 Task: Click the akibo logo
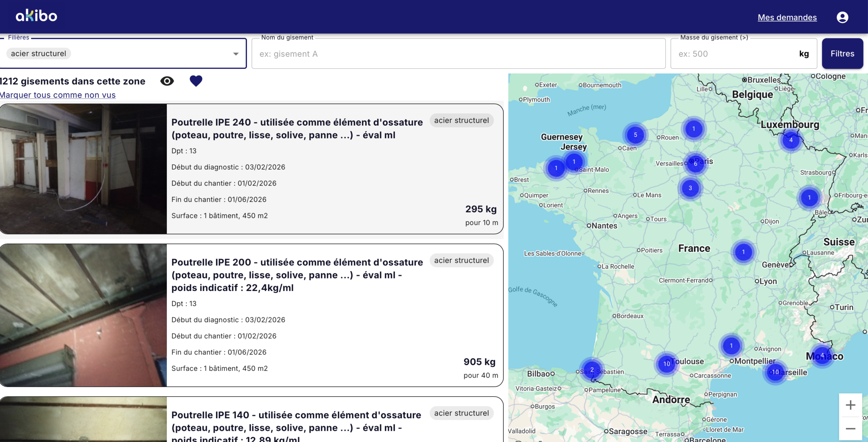pos(36,16)
